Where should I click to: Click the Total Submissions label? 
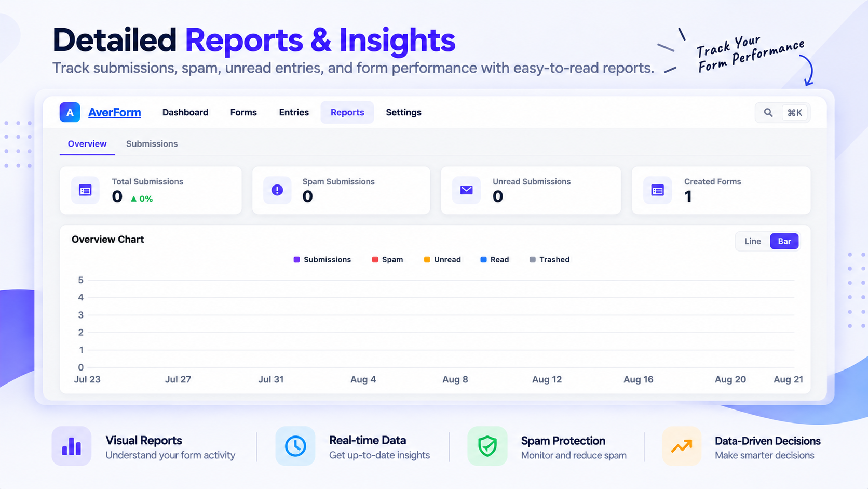click(147, 182)
